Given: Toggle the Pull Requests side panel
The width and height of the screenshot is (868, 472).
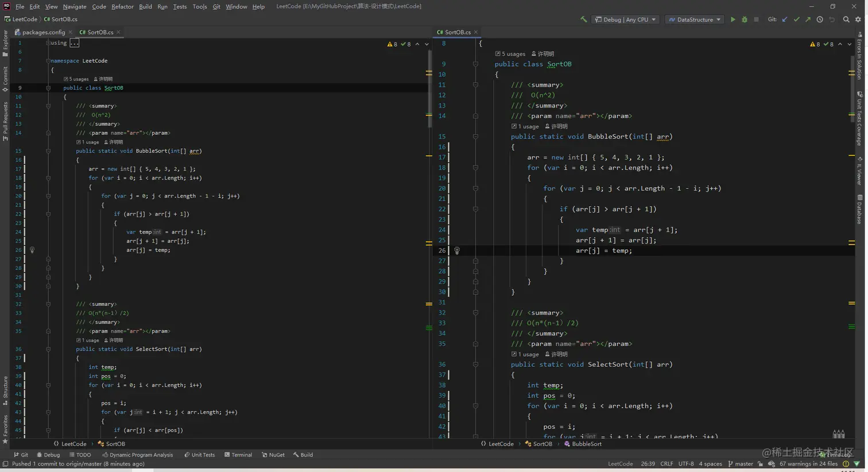Looking at the screenshot, I should (5, 122).
